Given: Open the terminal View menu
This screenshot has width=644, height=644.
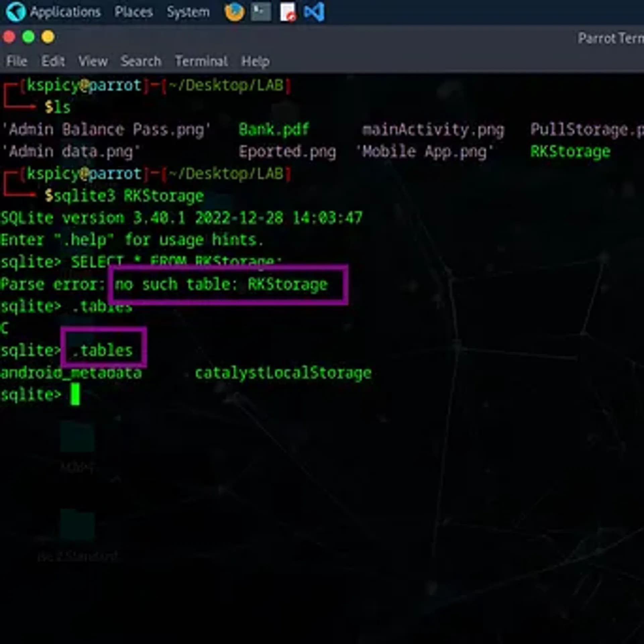Looking at the screenshot, I should (93, 61).
